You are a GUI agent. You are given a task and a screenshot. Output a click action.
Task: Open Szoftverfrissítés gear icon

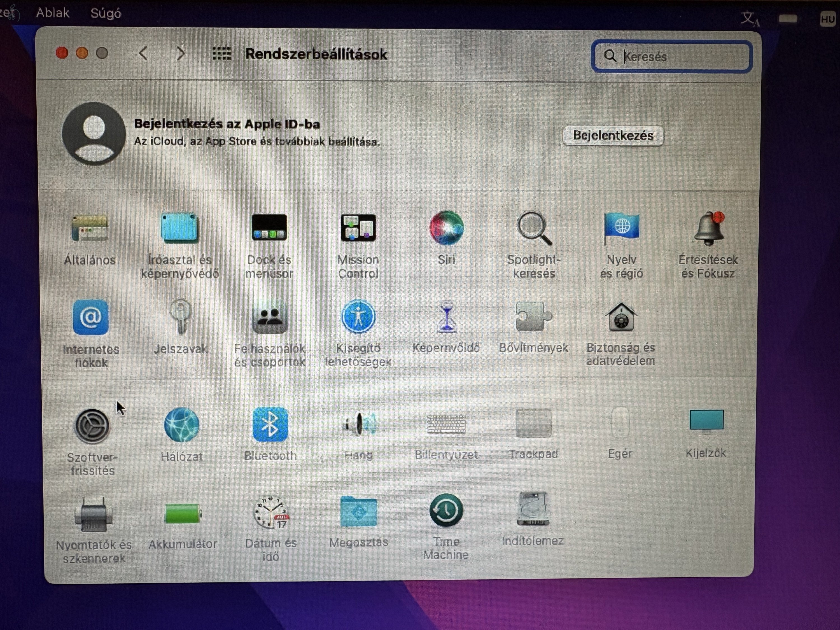92,426
